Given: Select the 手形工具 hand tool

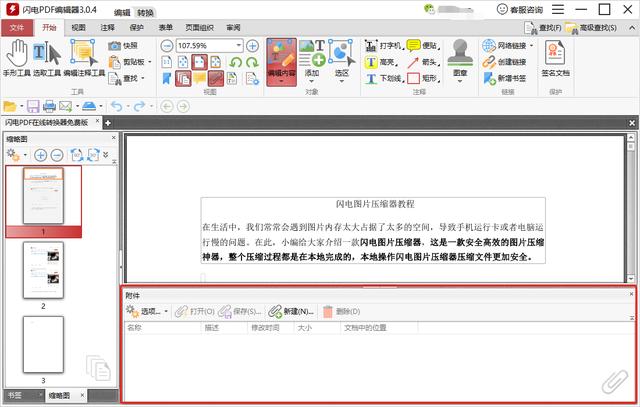Looking at the screenshot, I should tap(17, 58).
